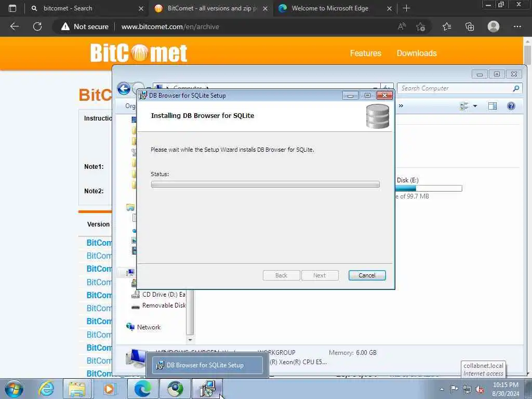Viewport: 532px width, 399px height.
Task: Open the Features link on BitComet site
Action: coord(365,54)
